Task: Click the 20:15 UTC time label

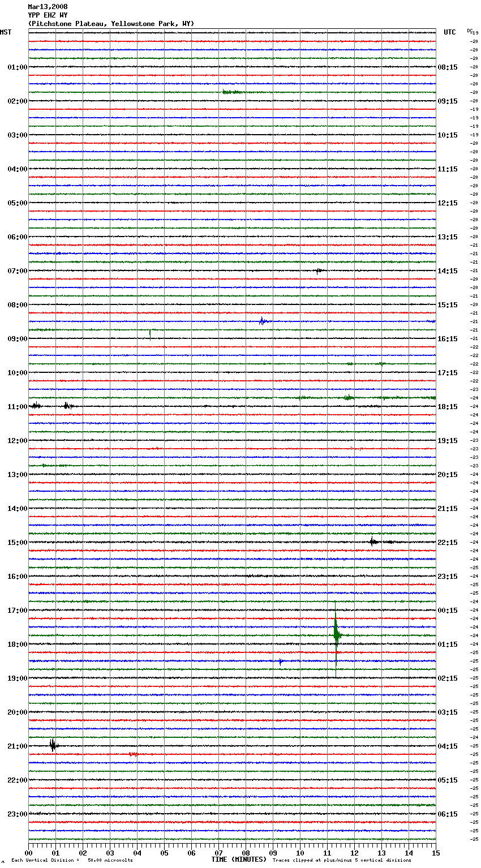Action: click(x=448, y=475)
